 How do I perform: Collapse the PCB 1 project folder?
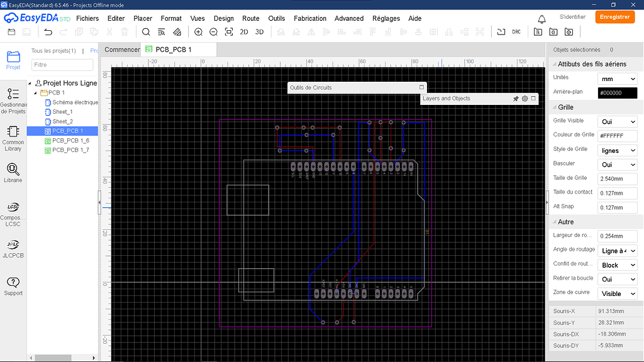pos(35,92)
